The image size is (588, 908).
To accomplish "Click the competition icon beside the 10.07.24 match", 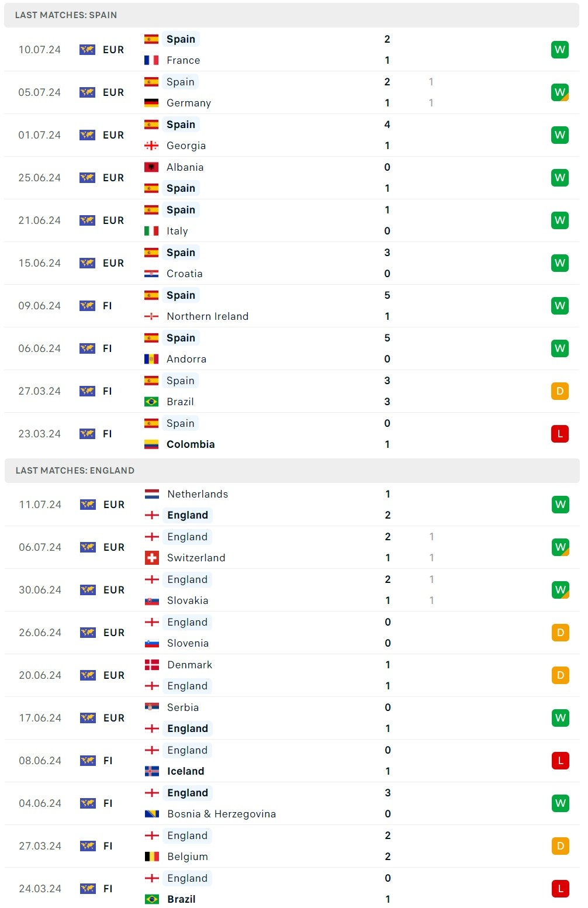I will (87, 50).
